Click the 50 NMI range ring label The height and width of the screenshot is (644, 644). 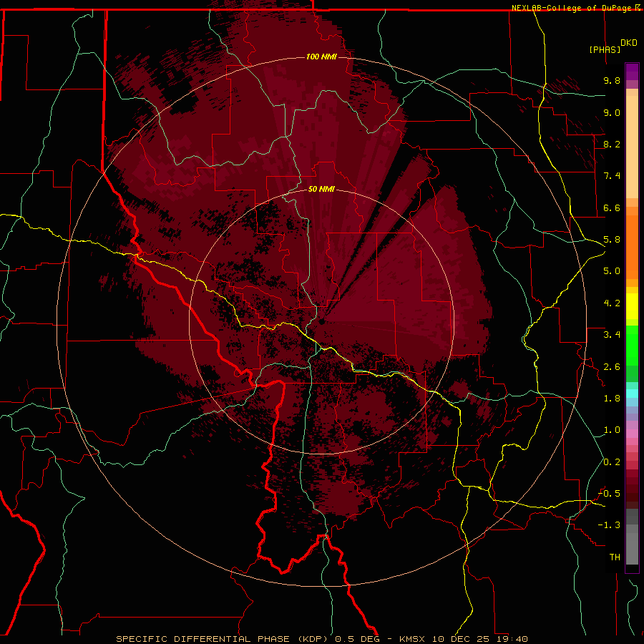click(x=321, y=189)
